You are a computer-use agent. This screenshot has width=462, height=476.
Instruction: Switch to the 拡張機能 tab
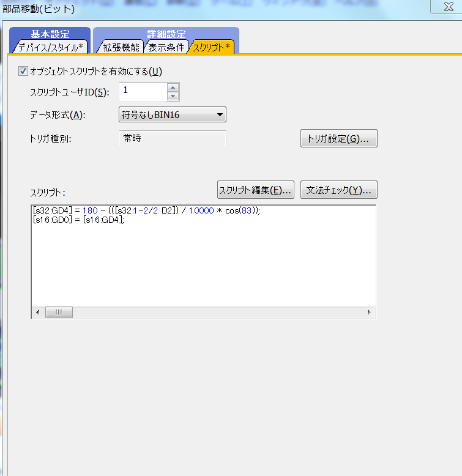[121, 47]
